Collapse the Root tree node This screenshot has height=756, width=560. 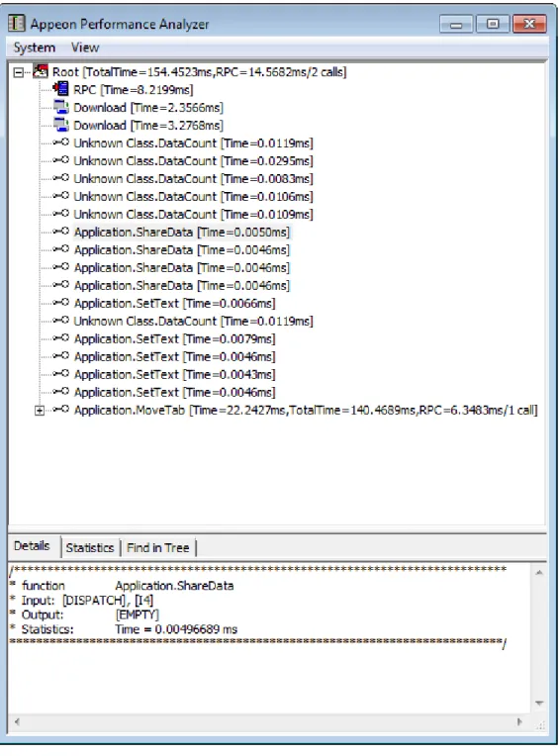19,72
